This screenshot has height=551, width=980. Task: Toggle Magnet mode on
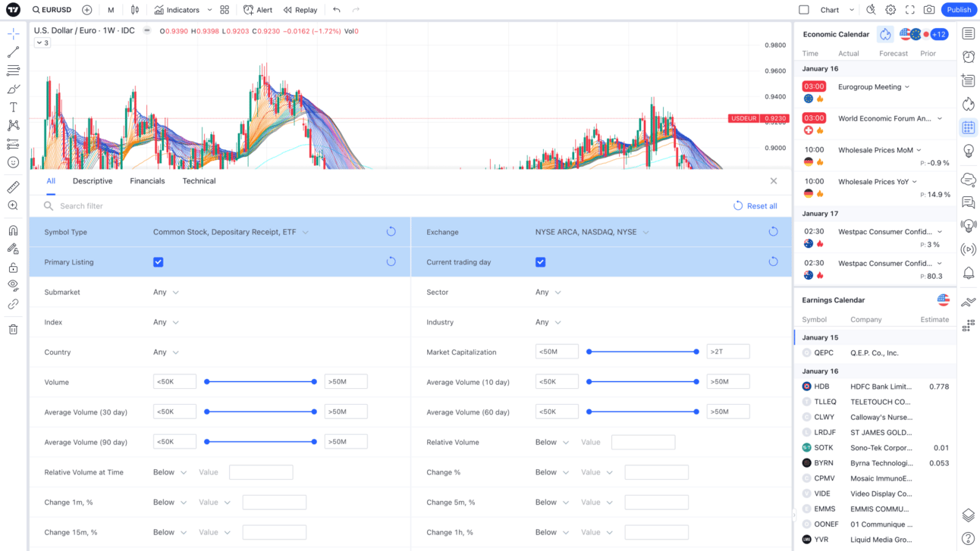13,230
